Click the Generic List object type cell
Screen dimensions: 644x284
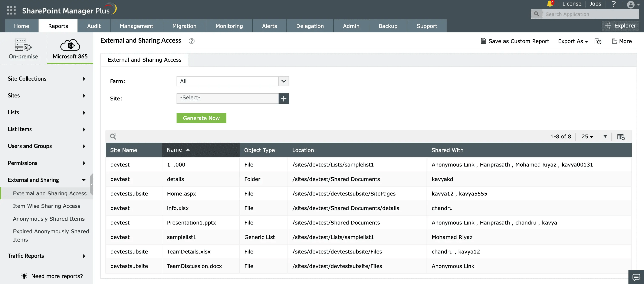(x=263, y=237)
